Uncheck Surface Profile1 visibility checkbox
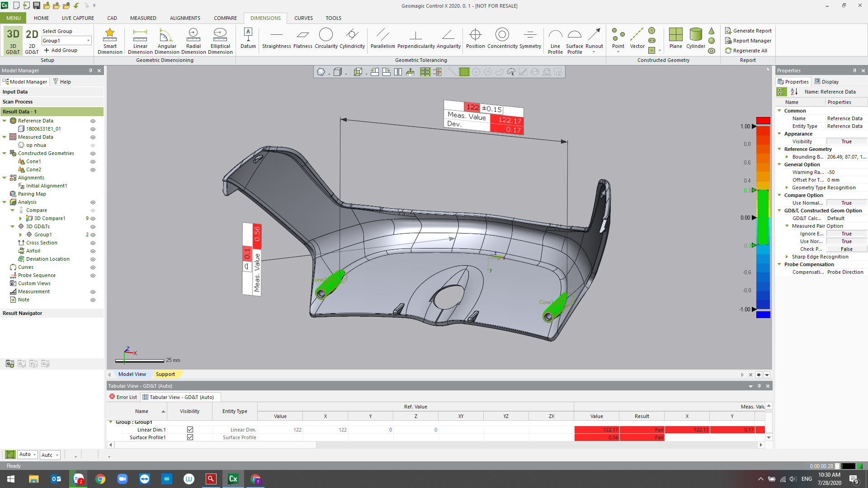This screenshot has height=488, width=868. [190, 437]
